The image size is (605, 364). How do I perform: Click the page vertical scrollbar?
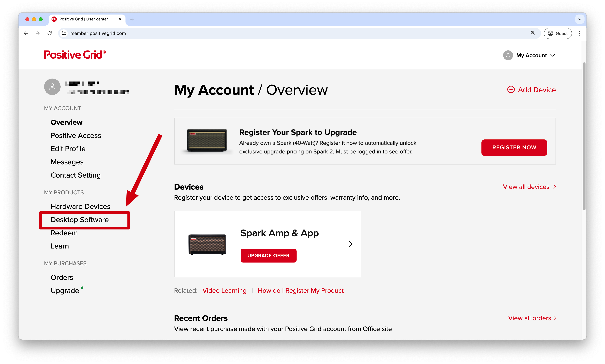(584, 136)
